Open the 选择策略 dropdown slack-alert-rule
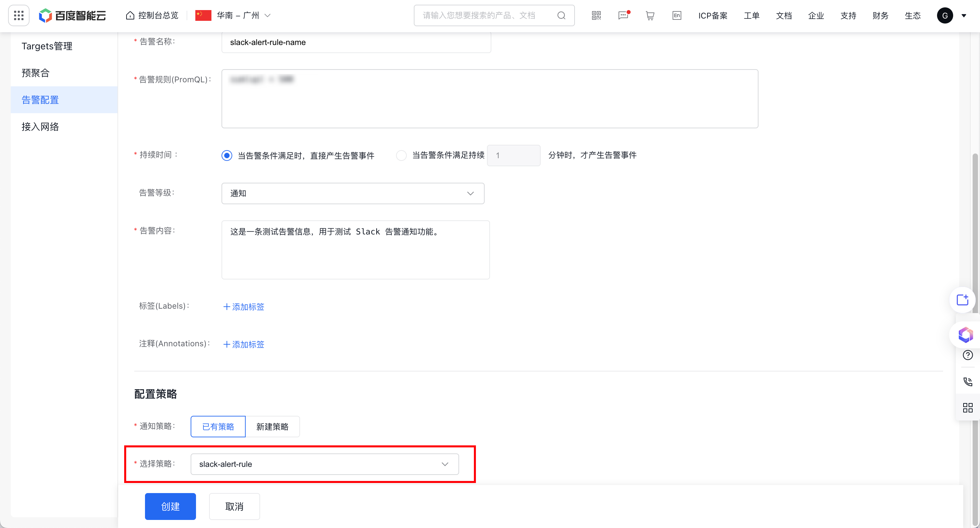Screen dimensions: 980x528 point(325,464)
